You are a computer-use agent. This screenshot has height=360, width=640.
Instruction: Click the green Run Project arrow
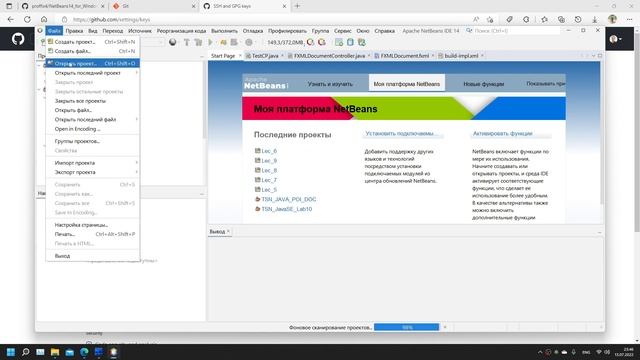coord(211,42)
